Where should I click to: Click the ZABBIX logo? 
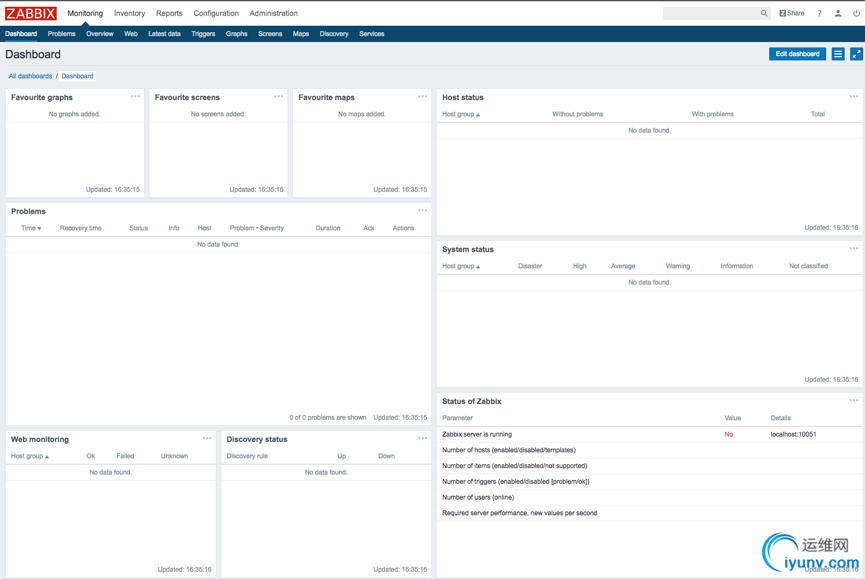(x=31, y=13)
